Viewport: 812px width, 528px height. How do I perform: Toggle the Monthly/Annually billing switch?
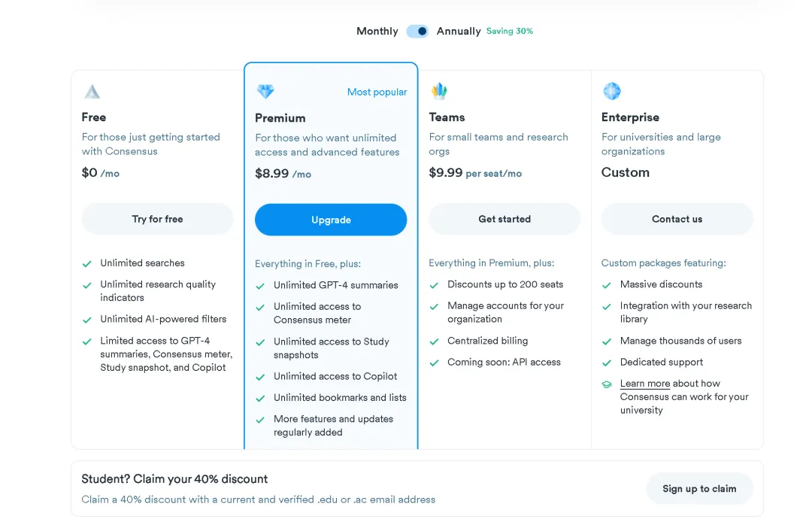pos(417,31)
